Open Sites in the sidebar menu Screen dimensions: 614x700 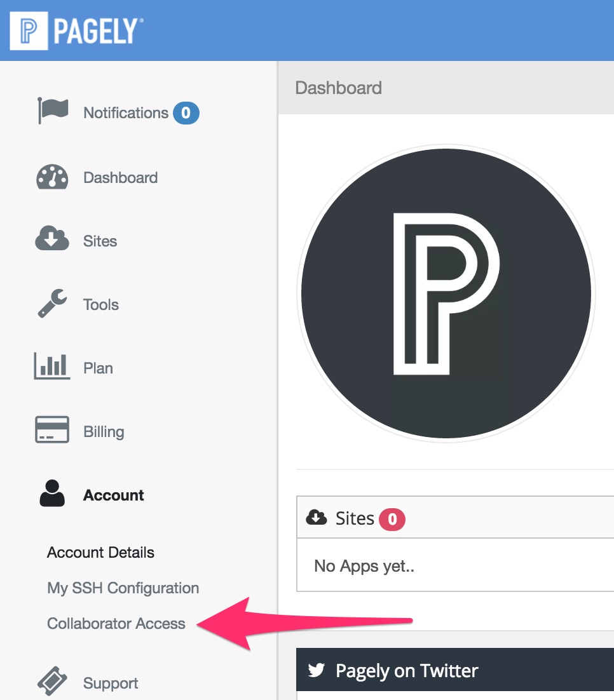point(100,241)
